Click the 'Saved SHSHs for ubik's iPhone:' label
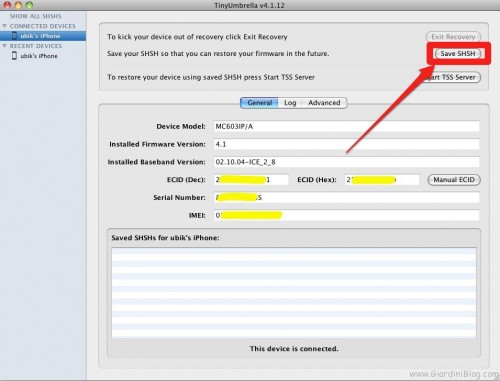The image size is (500, 381). (165, 238)
